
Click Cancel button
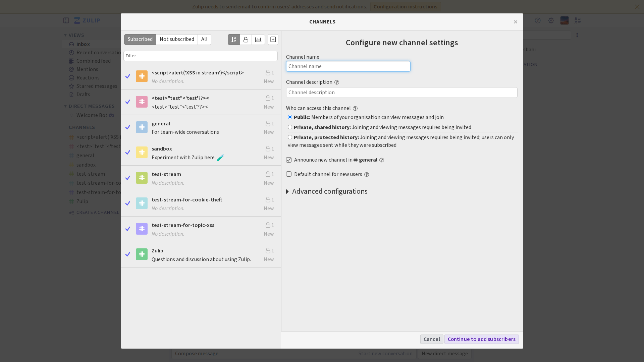point(432,339)
